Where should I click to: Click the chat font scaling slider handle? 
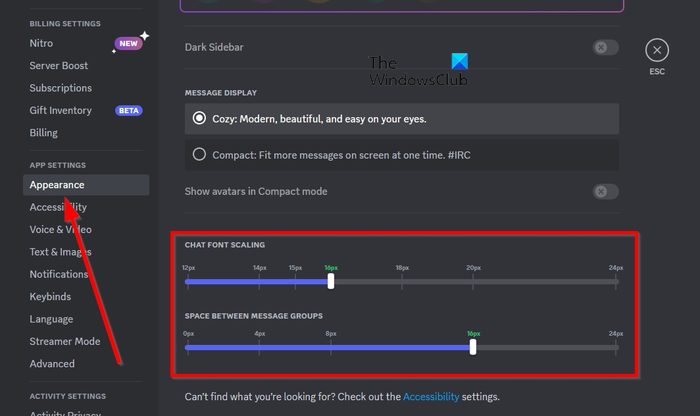(x=331, y=282)
